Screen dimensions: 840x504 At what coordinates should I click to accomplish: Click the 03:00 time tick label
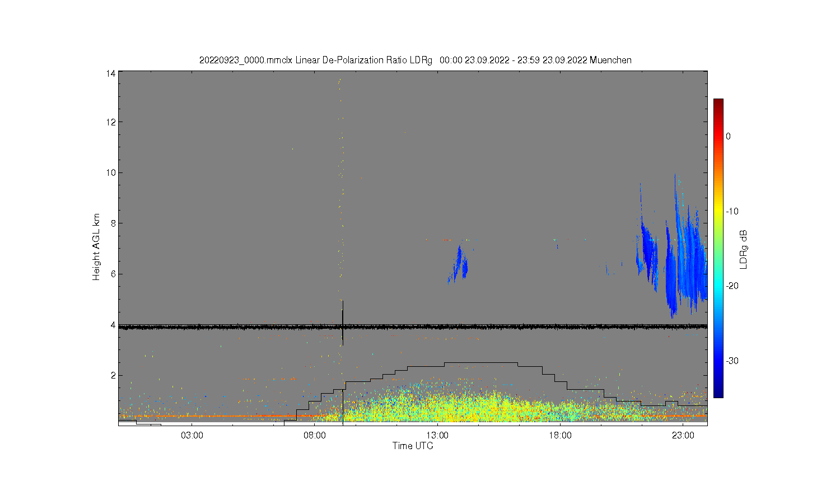click(192, 435)
